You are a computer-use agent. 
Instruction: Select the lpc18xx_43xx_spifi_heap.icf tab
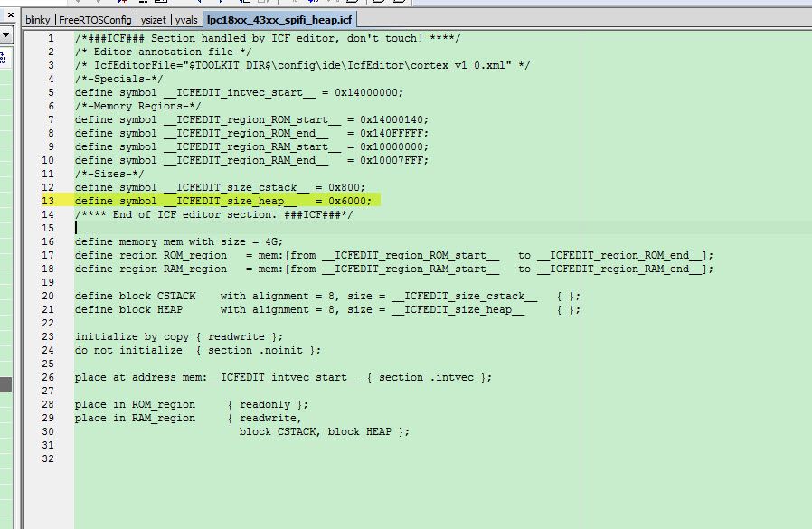pos(279,20)
